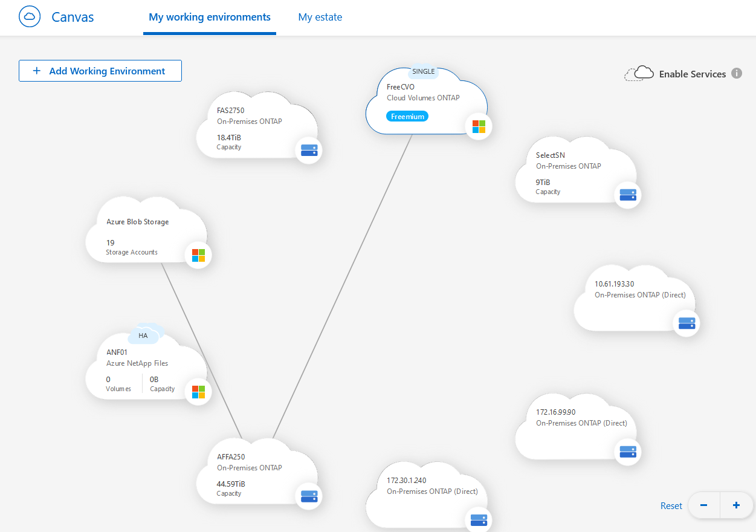Click the 19 Storage Accounts count

[x=111, y=242]
